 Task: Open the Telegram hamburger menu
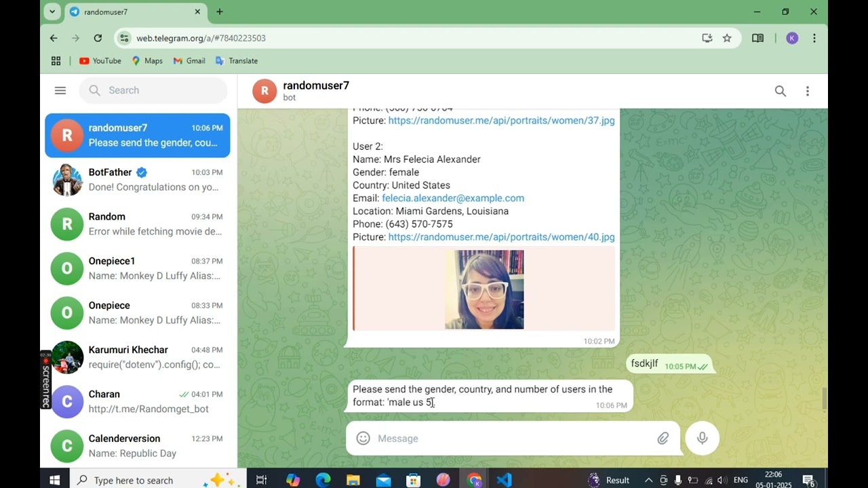[x=60, y=90]
